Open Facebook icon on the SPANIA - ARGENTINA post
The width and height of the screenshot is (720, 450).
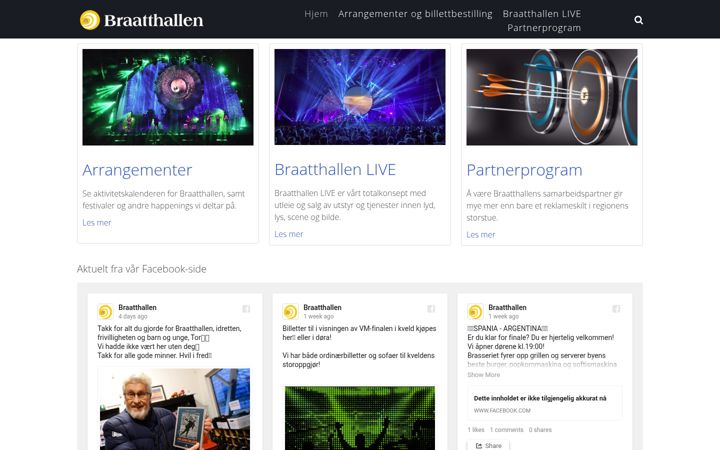(x=616, y=309)
